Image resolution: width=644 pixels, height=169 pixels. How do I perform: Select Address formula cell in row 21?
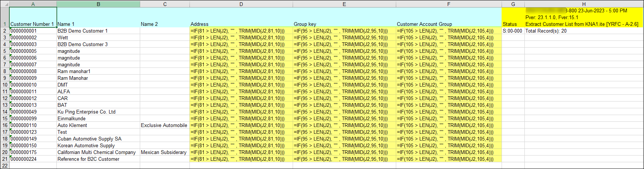click(241, 159)
